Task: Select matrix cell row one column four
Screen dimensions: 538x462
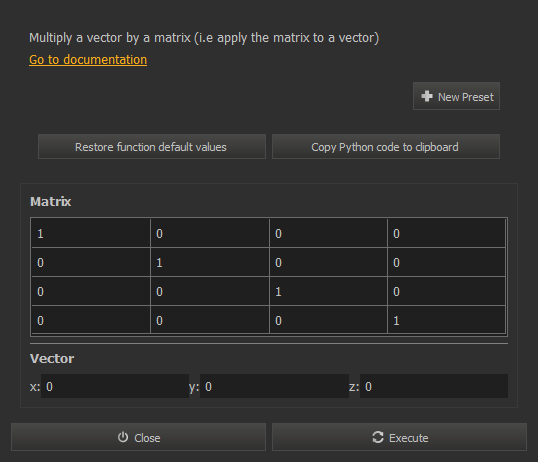Action: click(446, 233)
